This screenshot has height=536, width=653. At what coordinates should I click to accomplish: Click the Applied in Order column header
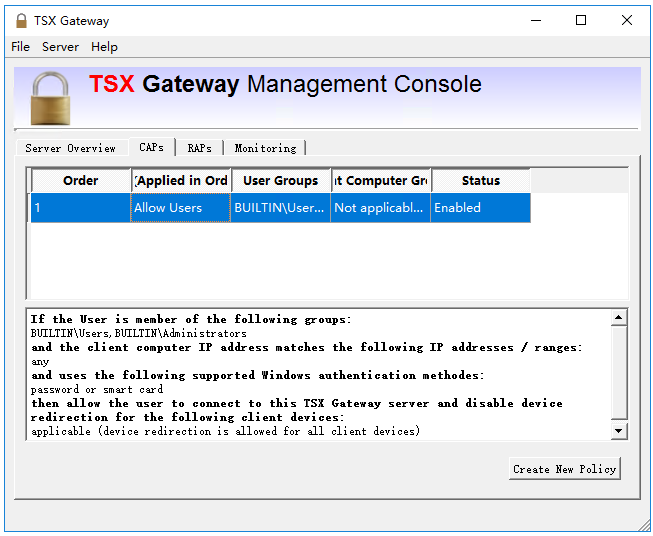(x=181, y=180)
